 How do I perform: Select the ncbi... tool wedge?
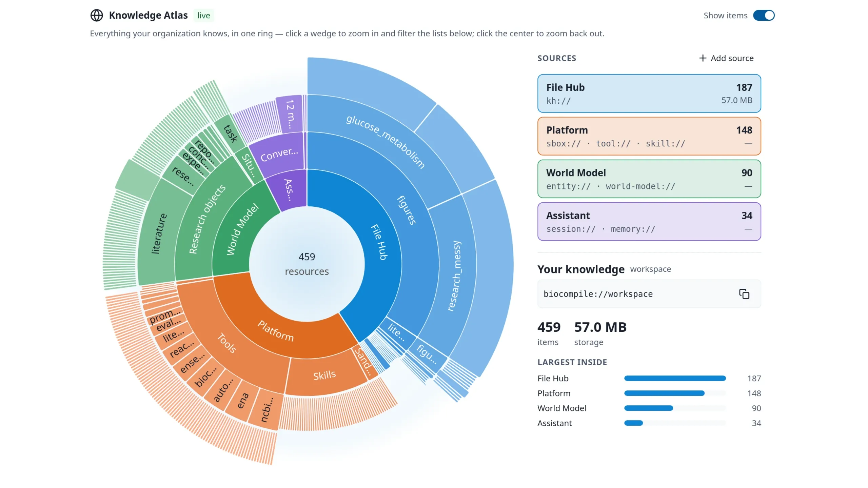(x=267, y=409)
